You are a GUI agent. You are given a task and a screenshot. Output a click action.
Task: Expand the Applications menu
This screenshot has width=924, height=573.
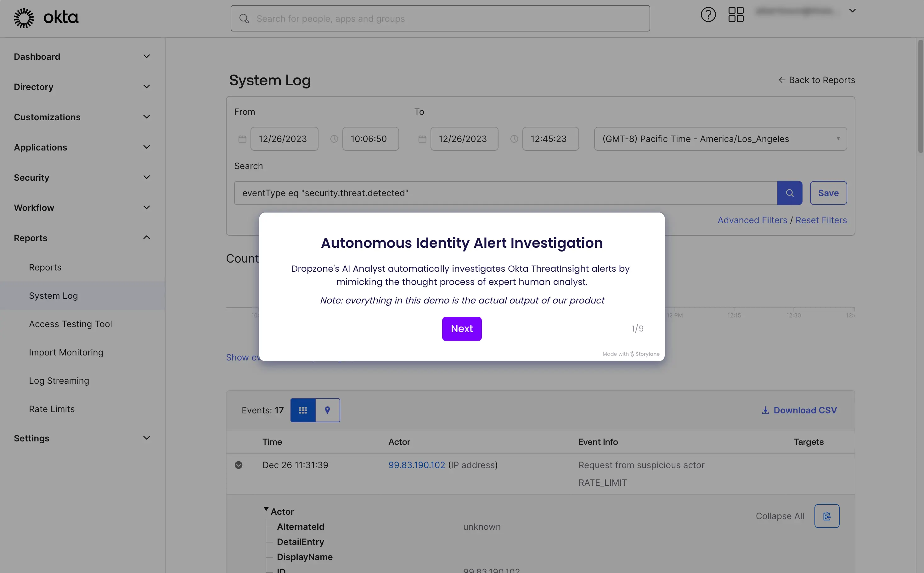tap(82, 147)
